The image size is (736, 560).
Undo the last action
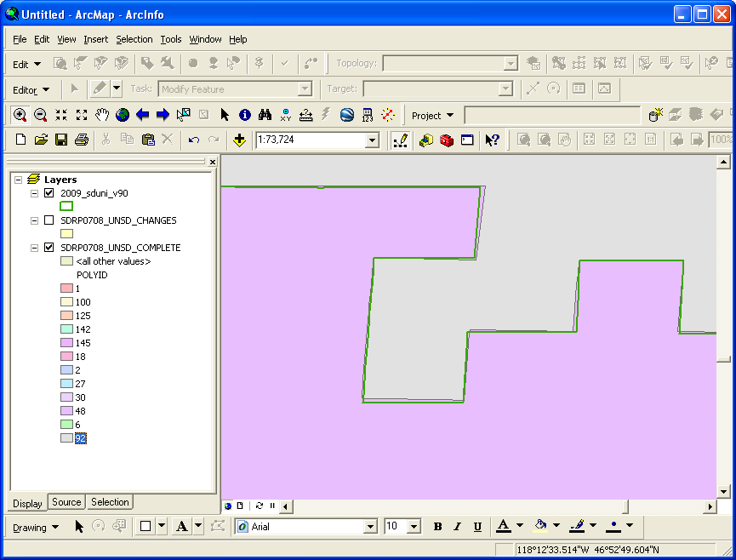[x=194, y=140]
